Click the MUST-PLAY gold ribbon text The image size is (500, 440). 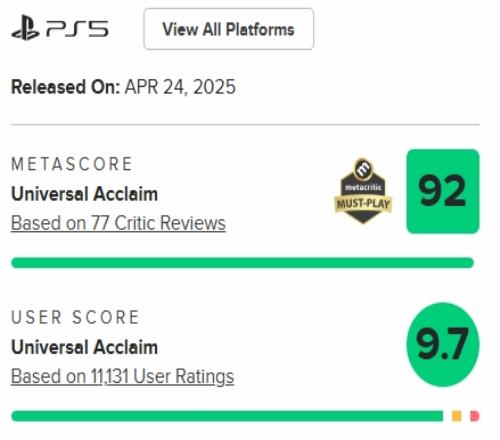click(x=363, y=203)
